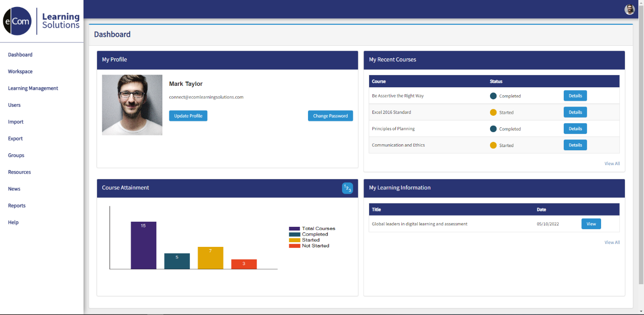Screen dimensions: 644x315
Task: Click the Change Password button
Action: tap(330, 116)
